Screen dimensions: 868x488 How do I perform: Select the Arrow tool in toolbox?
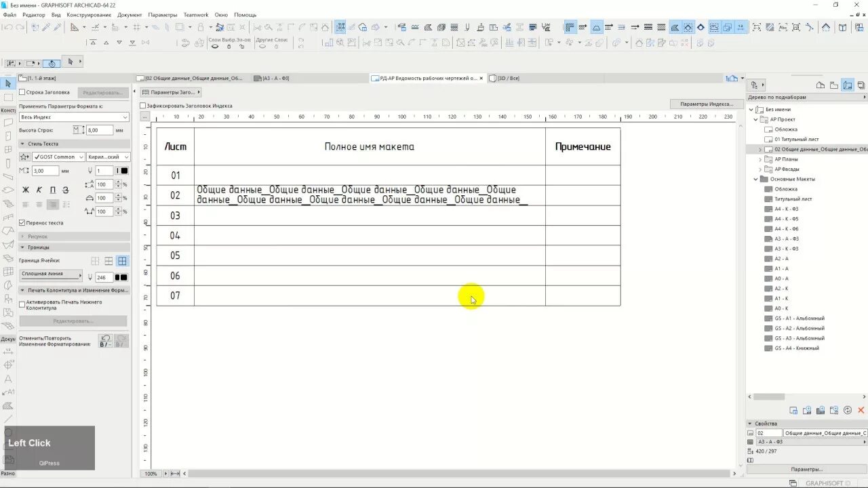pyautogui.click(x=8, y=83)
